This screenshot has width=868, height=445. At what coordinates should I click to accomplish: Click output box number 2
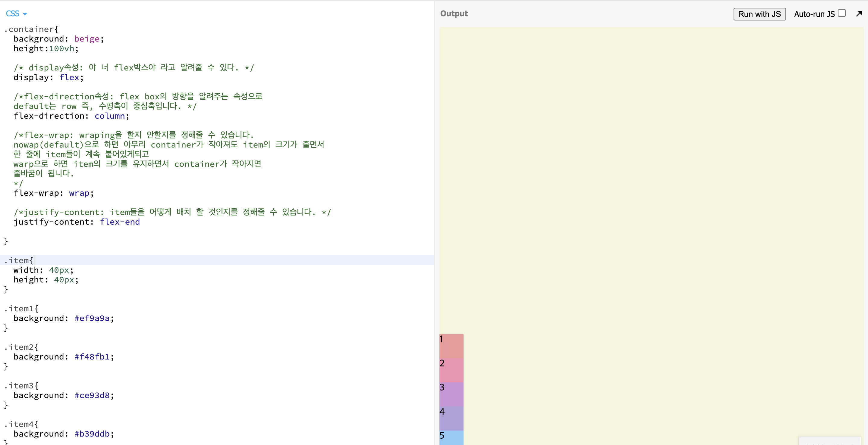pos(451,370)
